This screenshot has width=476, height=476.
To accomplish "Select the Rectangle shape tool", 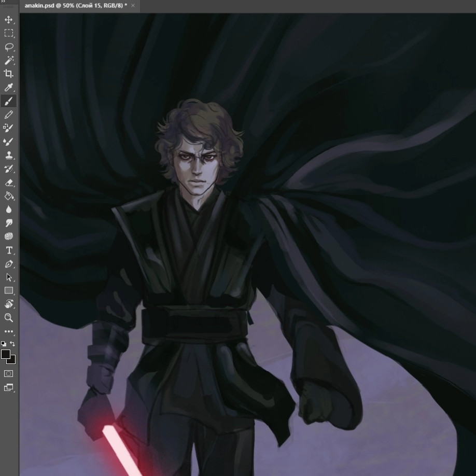I will tap(8, 290).
